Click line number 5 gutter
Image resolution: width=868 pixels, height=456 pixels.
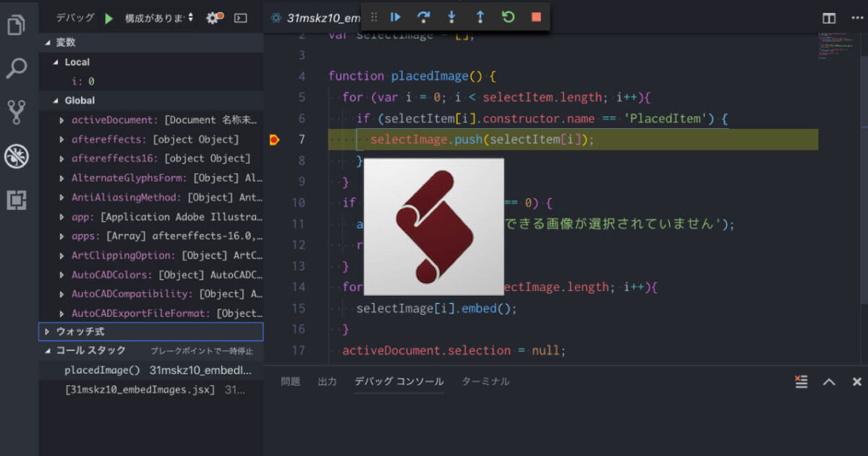pos(302,98)
